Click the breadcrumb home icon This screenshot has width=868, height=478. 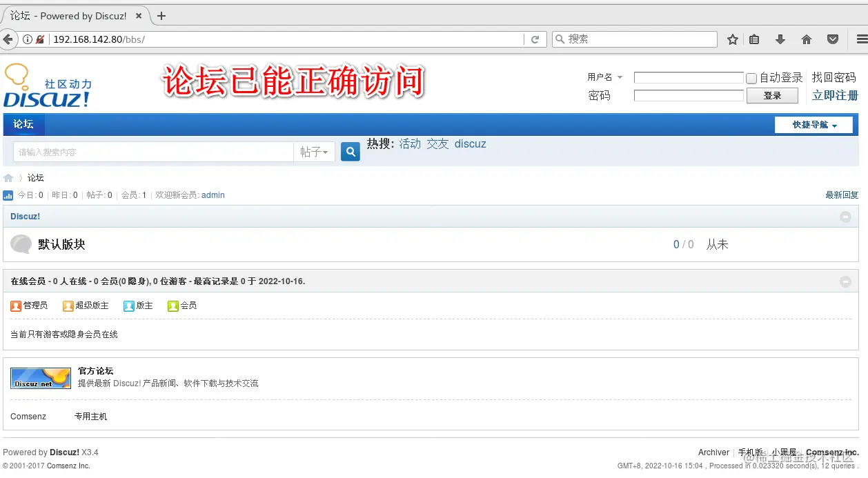[8, 178]
